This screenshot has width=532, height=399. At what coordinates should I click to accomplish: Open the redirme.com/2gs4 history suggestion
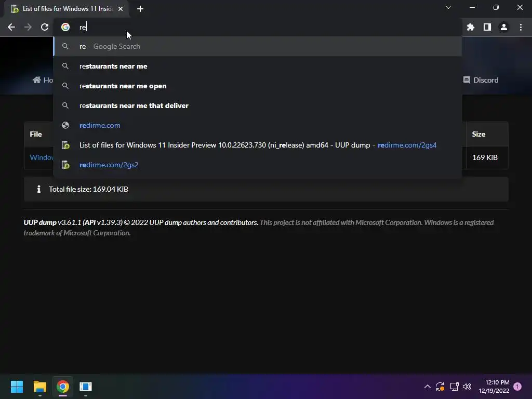(258, 145)
